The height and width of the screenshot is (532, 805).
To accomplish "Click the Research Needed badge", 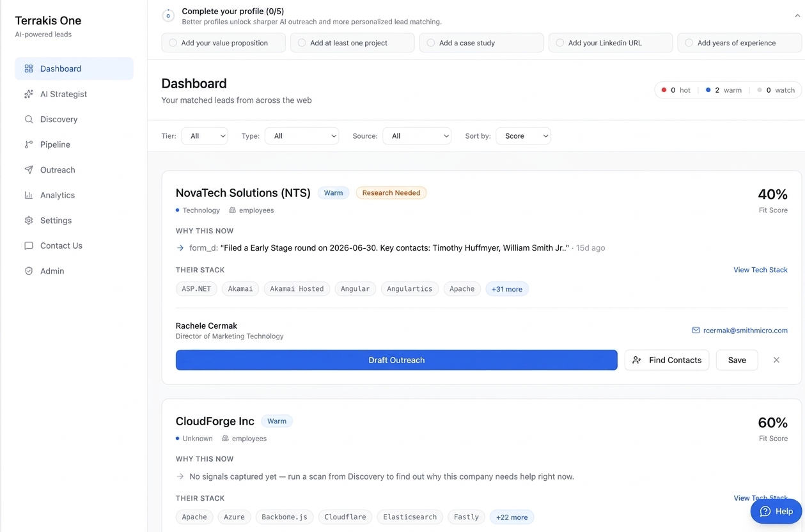I will pos(391,192).
